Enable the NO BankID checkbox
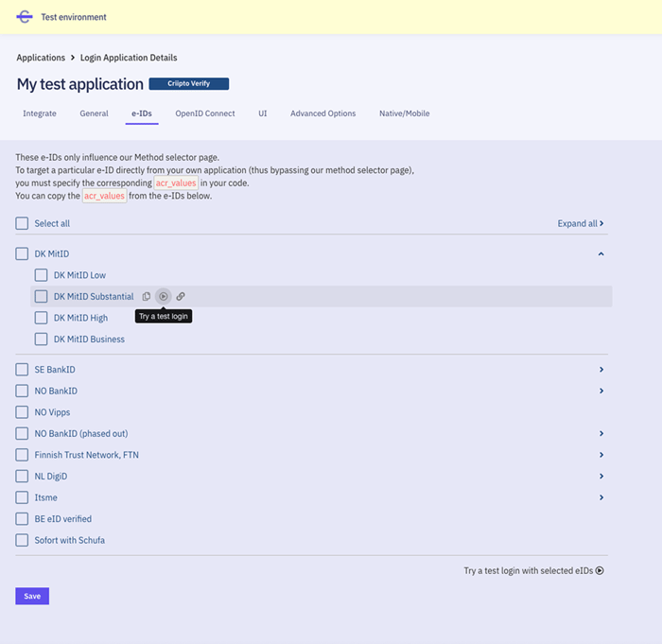 point(22,391)
